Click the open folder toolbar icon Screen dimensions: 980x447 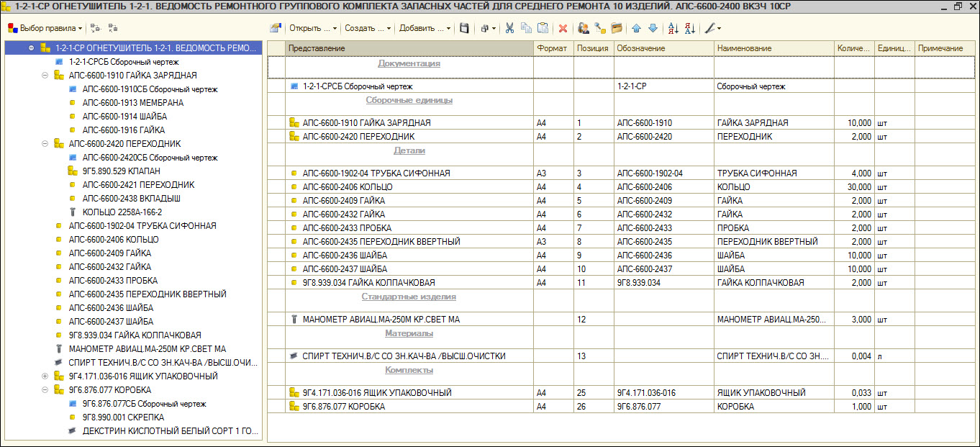pos(617,29)
